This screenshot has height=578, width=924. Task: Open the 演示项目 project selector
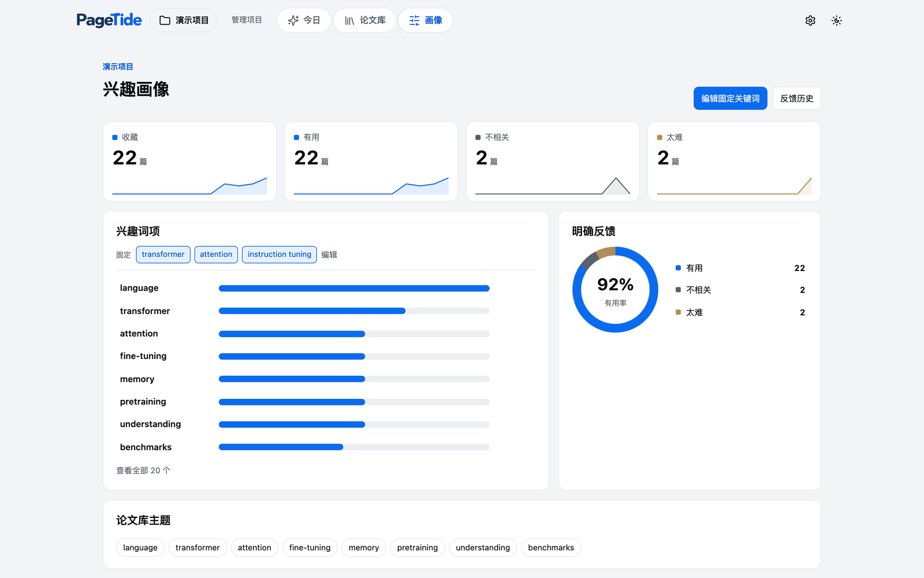(184, 20)
